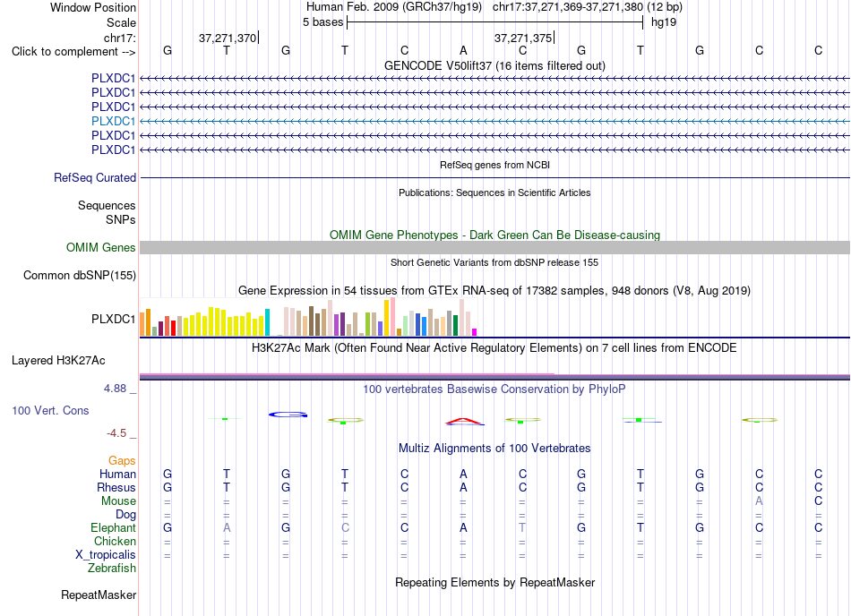
Task: Open the 'RefSeq genes from NCBI' track title
Action: click(x=494, y=165)
